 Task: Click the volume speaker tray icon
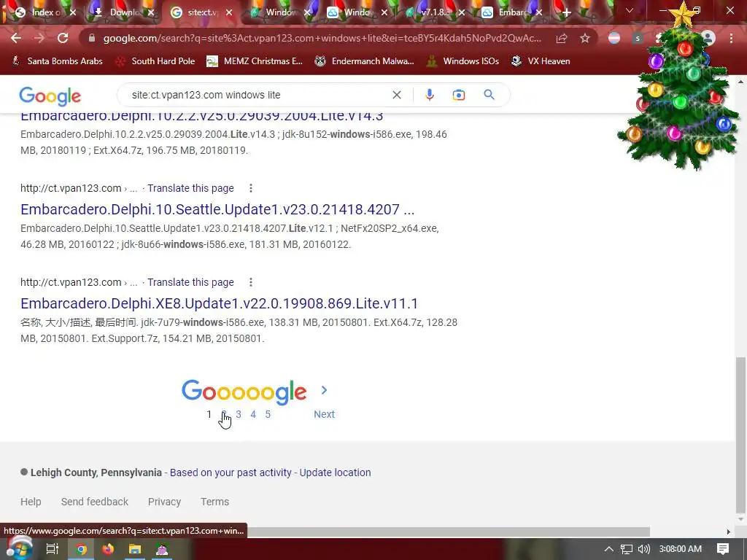point(643,549)
